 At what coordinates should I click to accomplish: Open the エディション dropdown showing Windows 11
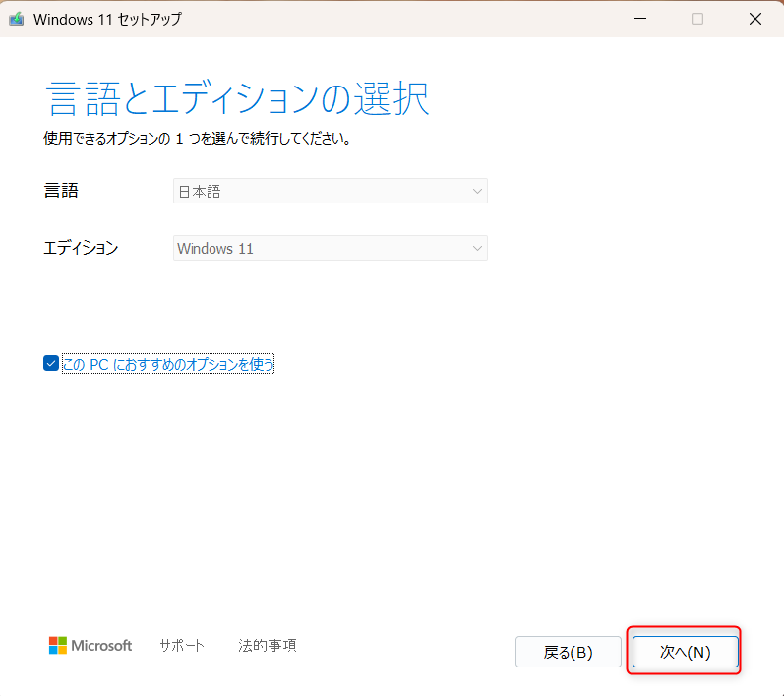[330, 248]
